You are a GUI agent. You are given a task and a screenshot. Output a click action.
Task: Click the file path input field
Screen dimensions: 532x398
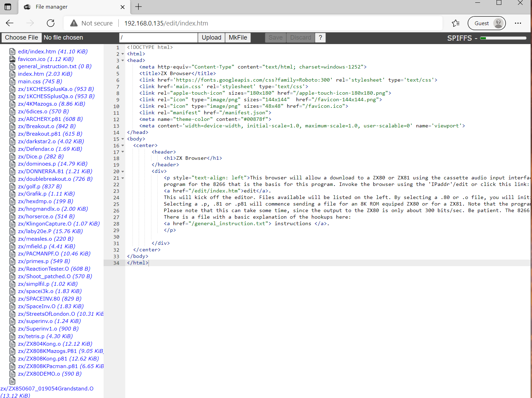pyautogui.click(x=158, y=38)
